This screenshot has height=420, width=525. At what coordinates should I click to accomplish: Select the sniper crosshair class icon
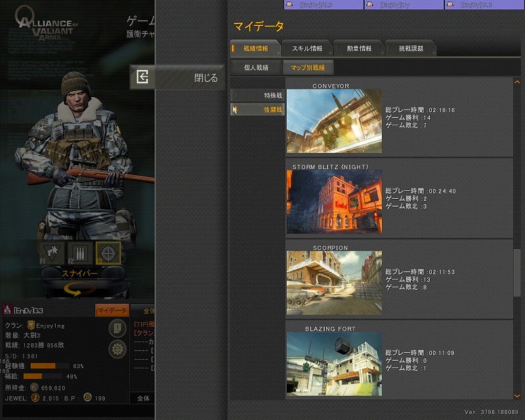108,253
